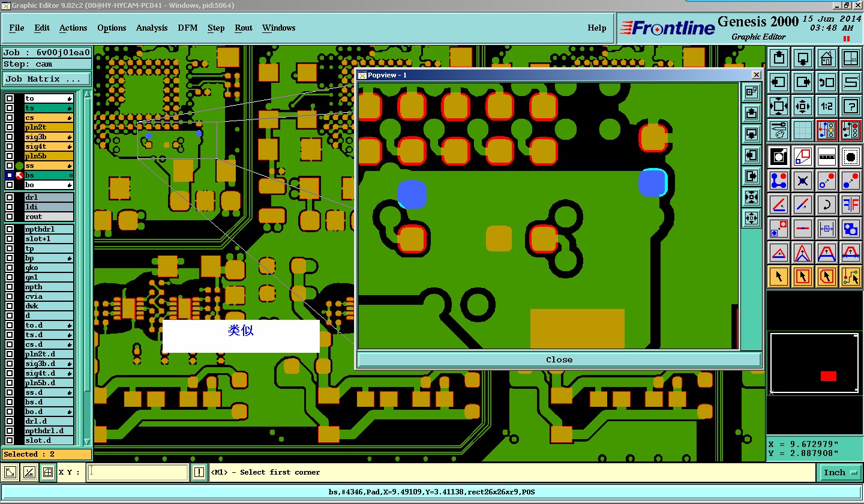Open the wrench and palette settings icon
The width and height of the screenshot is (864, 504).
pyautogui.click(x=779, y=130)
